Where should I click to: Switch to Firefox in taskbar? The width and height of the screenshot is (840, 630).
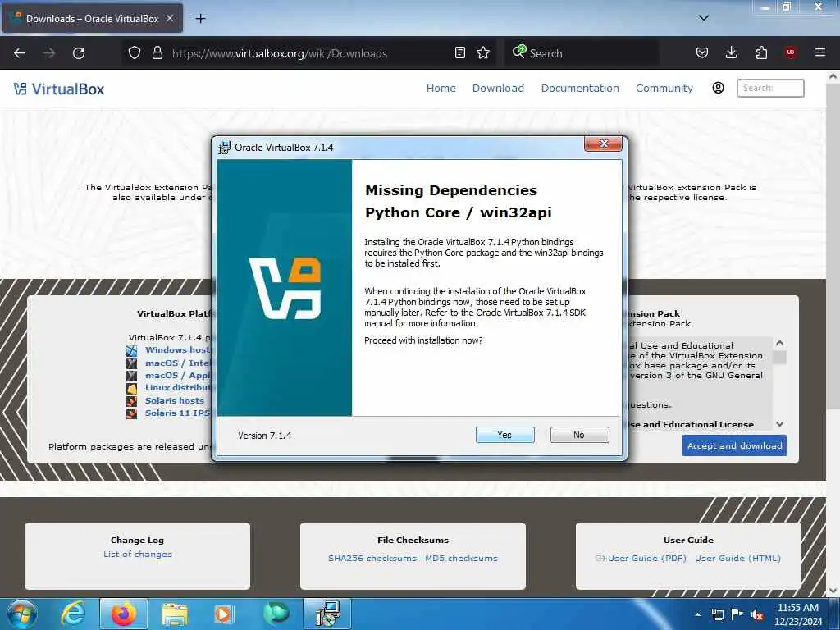[123, 614]
